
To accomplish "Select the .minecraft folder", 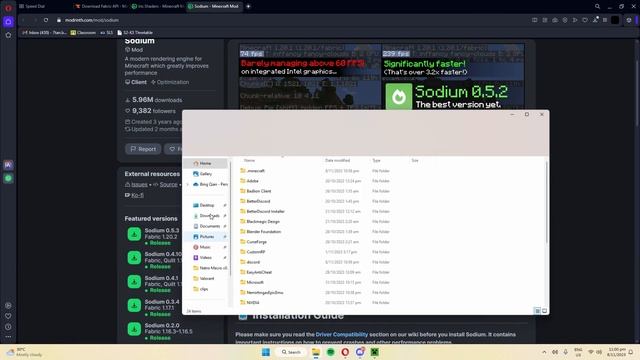I will (x=256, y=171).
